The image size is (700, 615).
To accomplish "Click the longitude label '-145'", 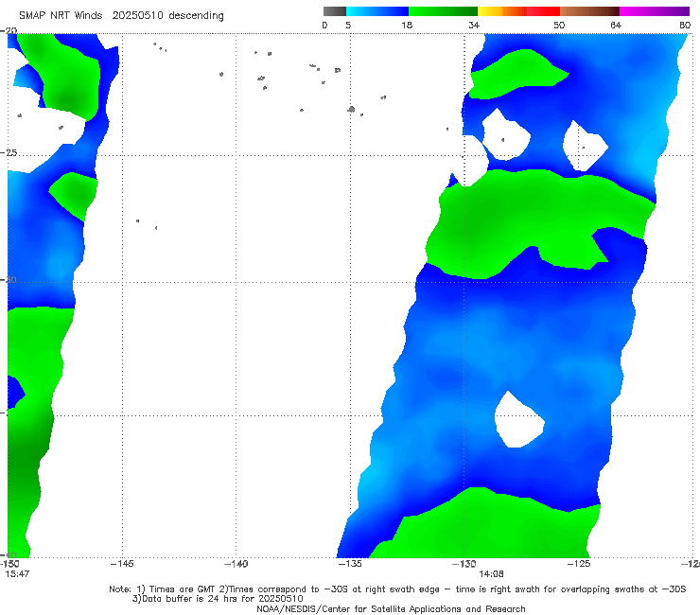I will [x=122, y=564].
